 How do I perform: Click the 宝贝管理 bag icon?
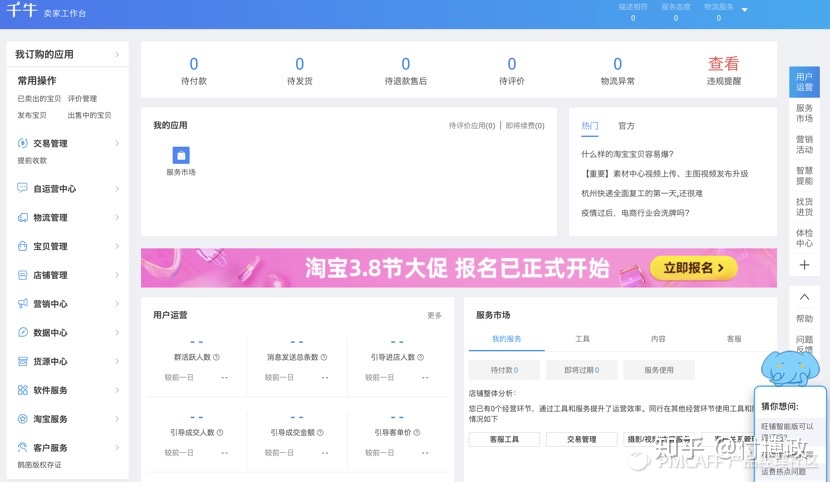pyautogui.click(x=22, y=246)
